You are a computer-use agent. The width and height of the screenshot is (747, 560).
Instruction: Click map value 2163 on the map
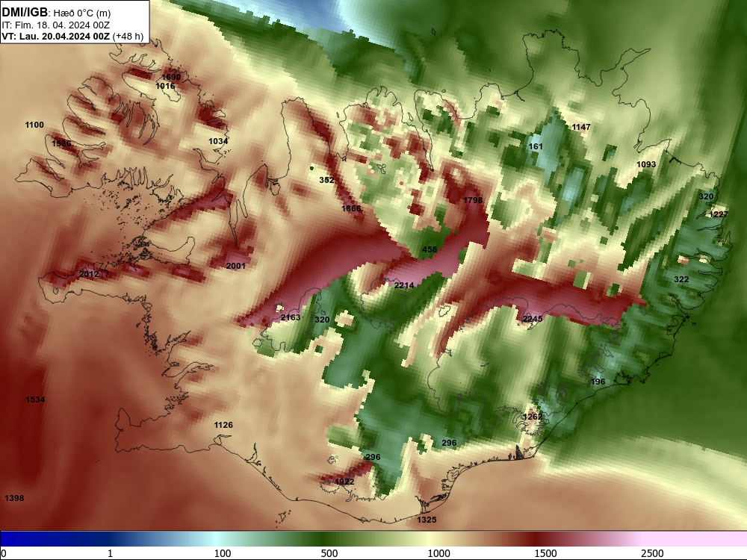(291, 317)
